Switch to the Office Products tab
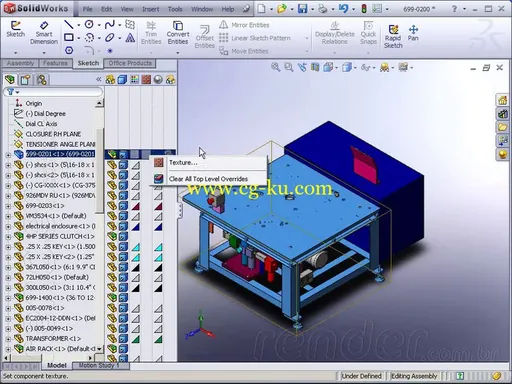Screen dimensions: 512x384 (x=130, y=63)
